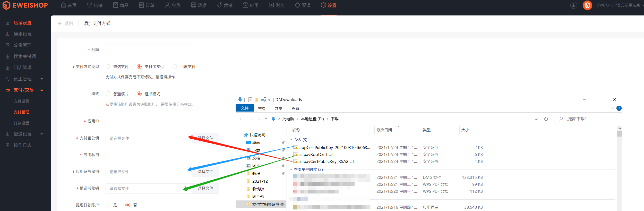Click the 渠道 channel icon
This screenshot has height=211, width=644.
click(x=297, y=5)
